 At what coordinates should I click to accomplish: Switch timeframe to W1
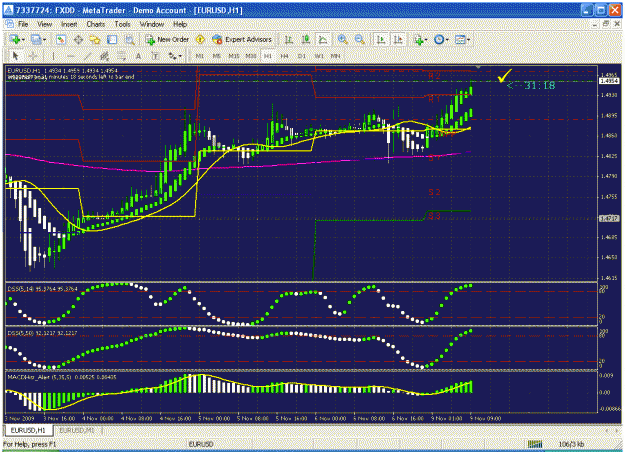(319, 56)
